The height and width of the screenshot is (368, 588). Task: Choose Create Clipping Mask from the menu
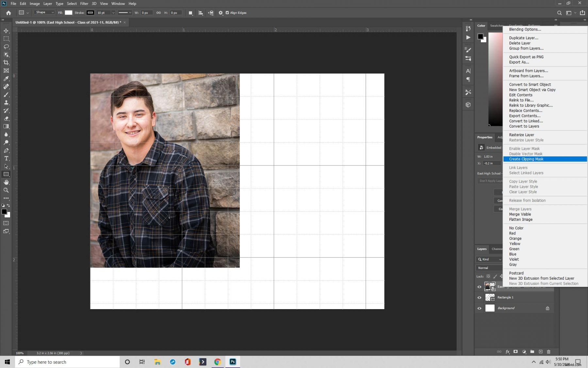point(526,159)
